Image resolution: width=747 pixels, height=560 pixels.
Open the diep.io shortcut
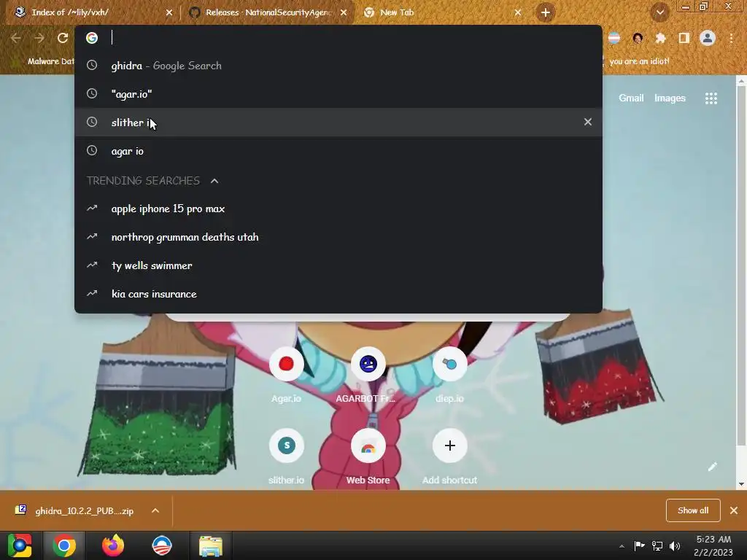pos(449,365)
